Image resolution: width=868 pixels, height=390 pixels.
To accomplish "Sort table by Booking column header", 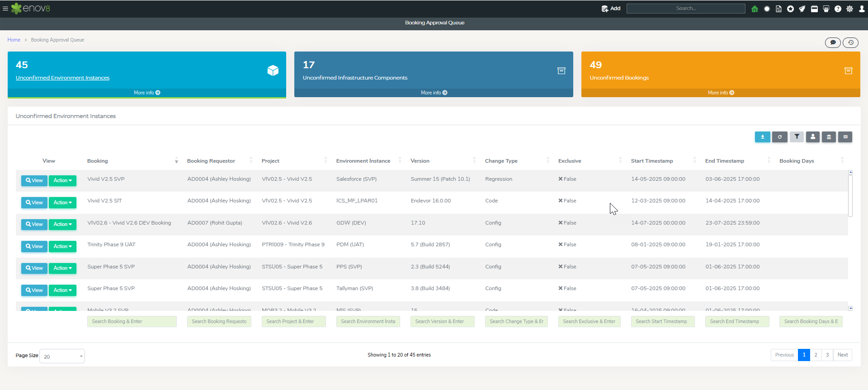I will click(98, 161).
